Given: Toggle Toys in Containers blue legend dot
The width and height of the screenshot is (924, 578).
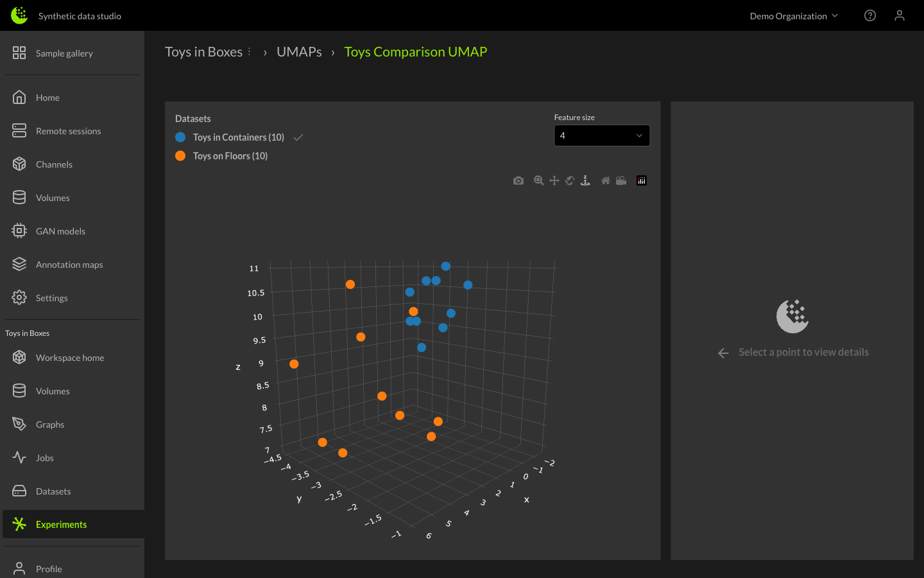Looking at the screenshot, I should click(180, 137).
